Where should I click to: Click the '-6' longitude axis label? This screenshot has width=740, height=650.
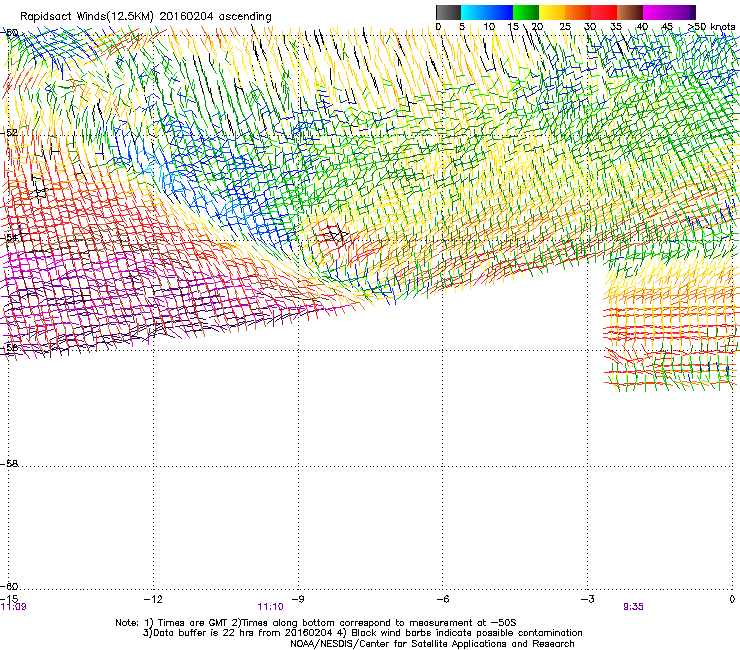(442, 599)
